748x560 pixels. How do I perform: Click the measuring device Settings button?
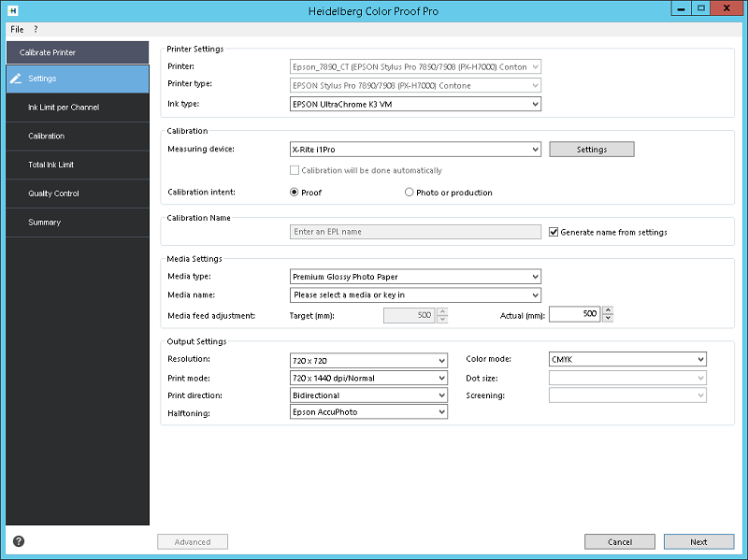[x=592, y=150]
